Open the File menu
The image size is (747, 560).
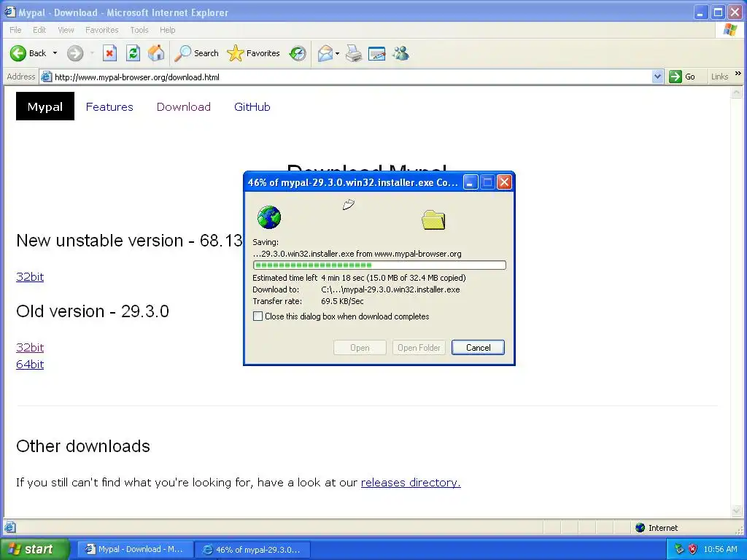pyautogui.click(x=15, y=29)
